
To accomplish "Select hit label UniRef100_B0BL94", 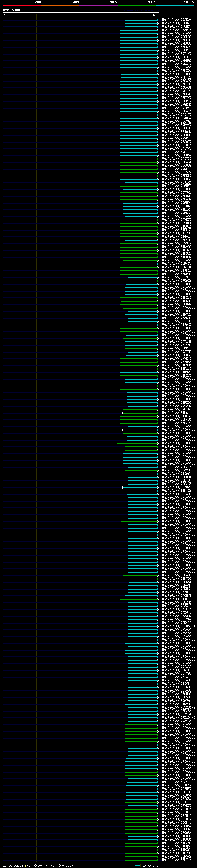I will click(177, 94).
